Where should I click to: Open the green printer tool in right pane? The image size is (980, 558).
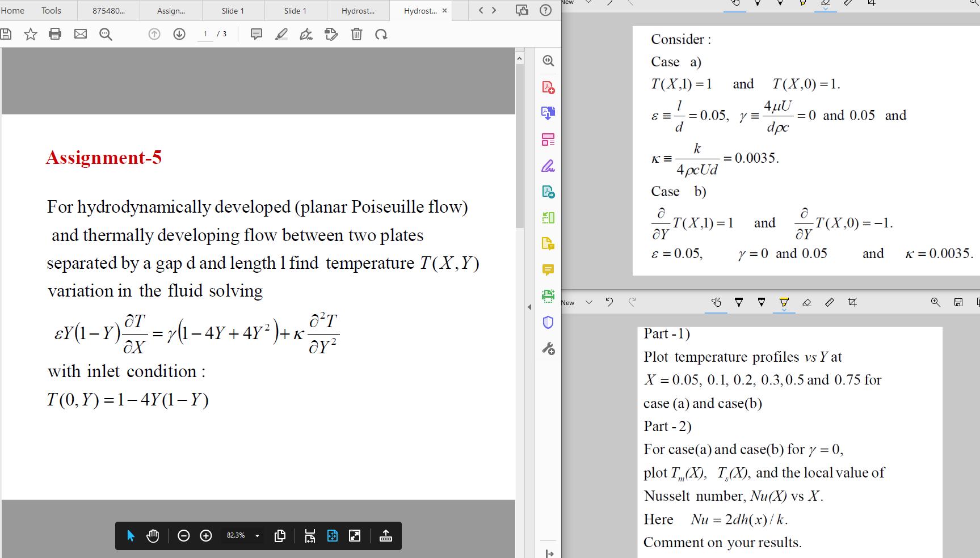click(548, 295)
